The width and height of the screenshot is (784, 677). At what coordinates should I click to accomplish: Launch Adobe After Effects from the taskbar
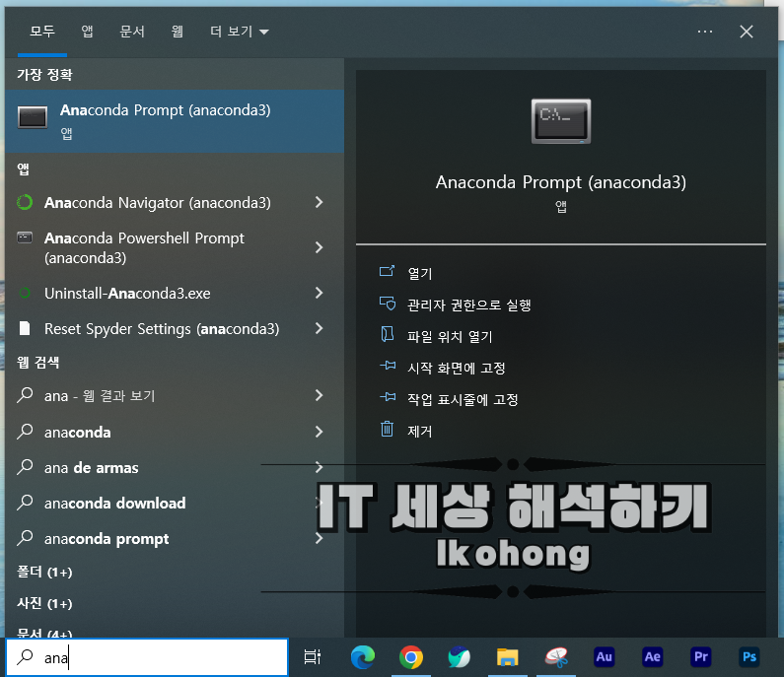point(653,657)
